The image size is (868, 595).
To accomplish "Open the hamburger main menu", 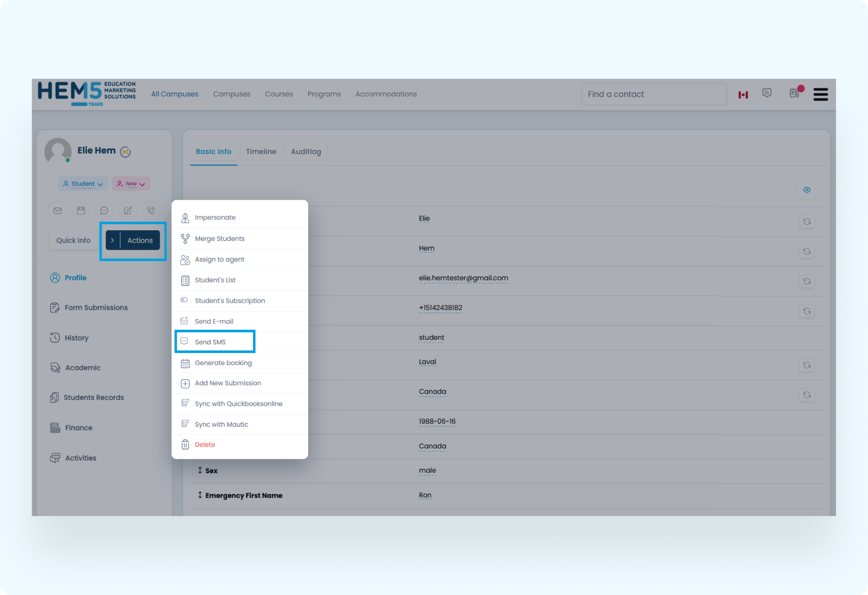I will (820, 94).
